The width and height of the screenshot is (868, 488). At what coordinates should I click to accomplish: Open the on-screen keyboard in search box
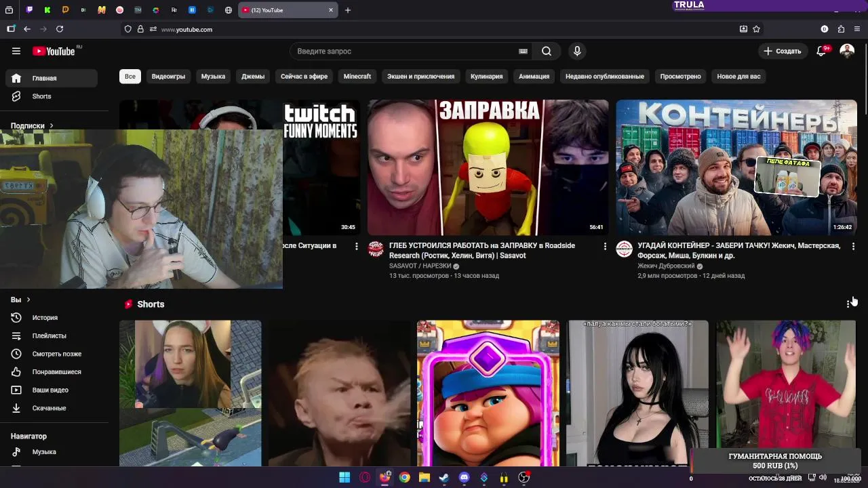point(523,51)
